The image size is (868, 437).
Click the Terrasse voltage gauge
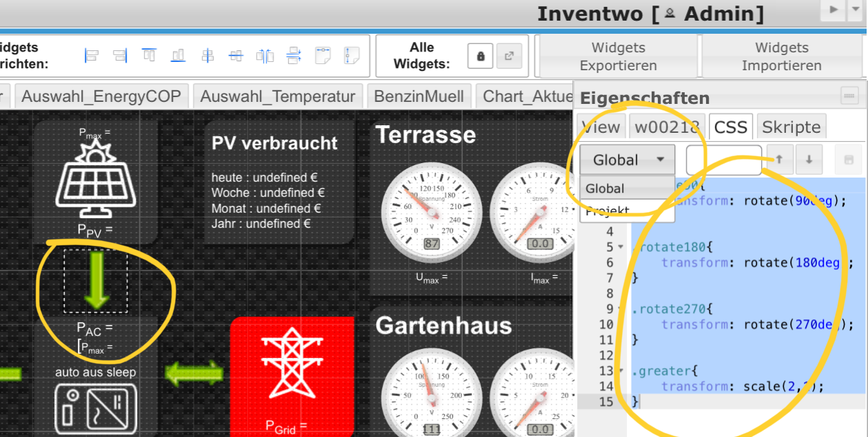coord(431,211)
